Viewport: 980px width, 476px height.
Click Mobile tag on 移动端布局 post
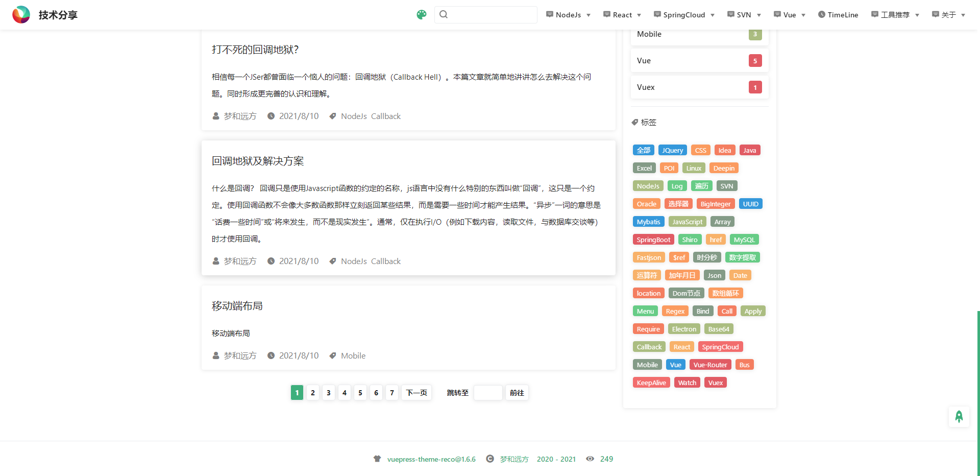(x=353, y=355)
